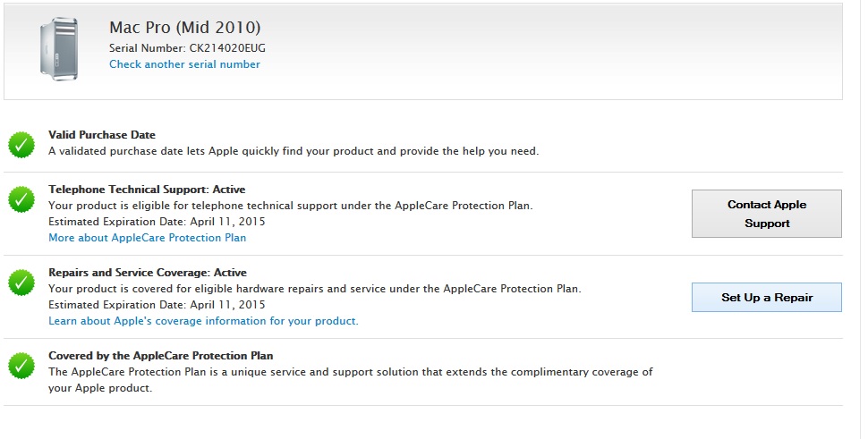Select the Valid Purchase Date heading
Image resolution: width=868 pixels, height=439 pixels.
pyautogui.click(x=102, y=135)
